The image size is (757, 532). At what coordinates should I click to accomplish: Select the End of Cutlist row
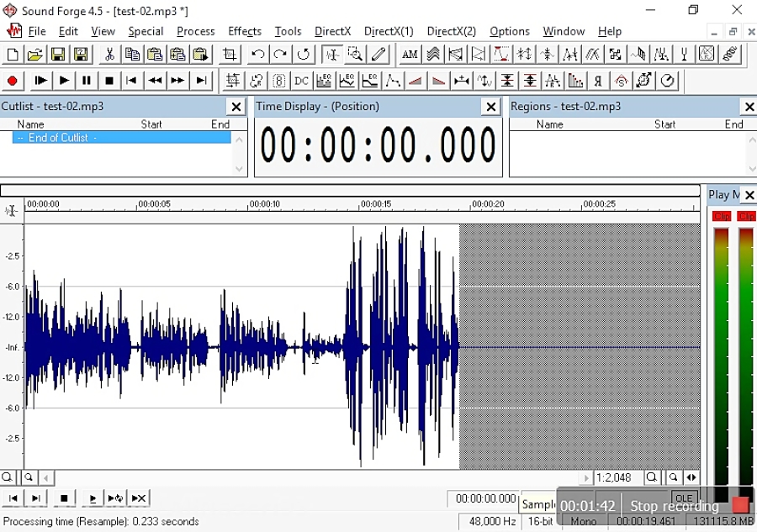122,138
